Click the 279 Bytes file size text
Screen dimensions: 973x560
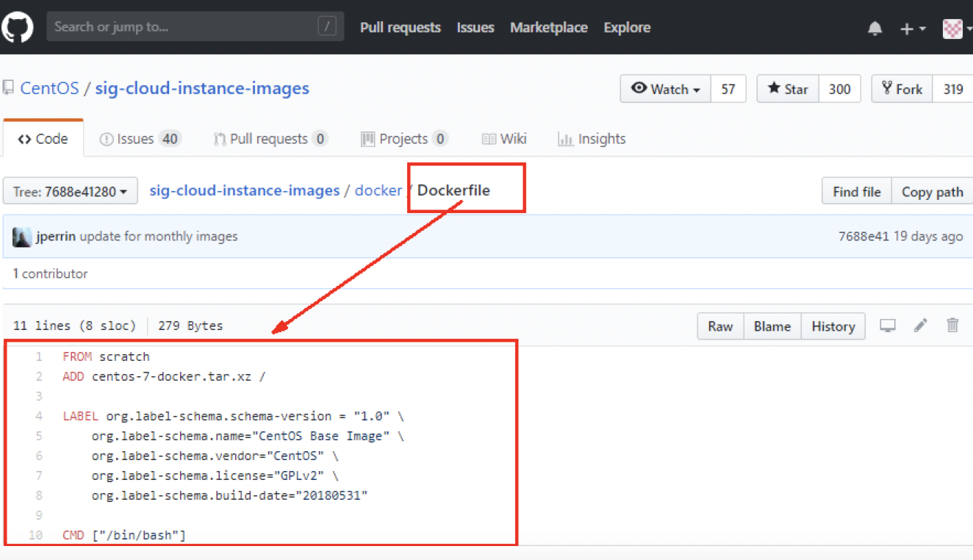(190, 326)
